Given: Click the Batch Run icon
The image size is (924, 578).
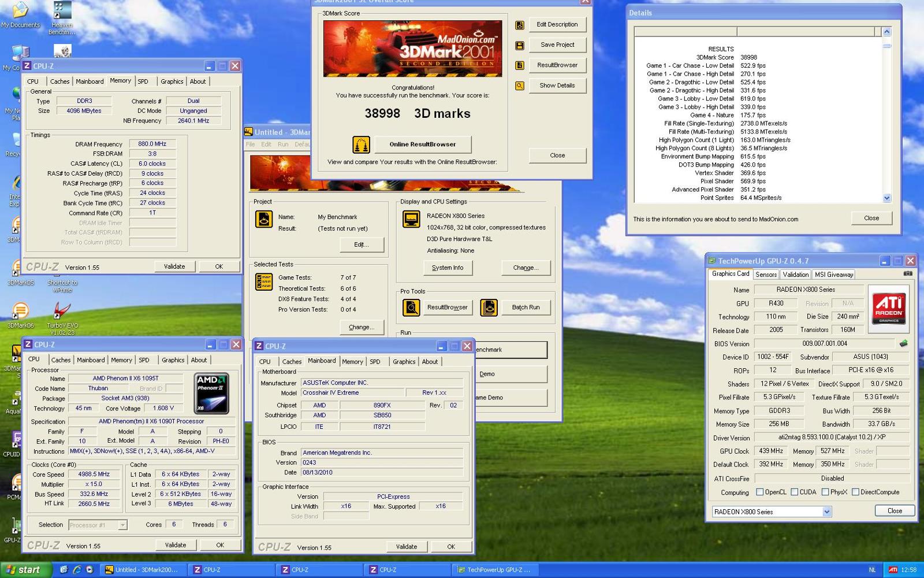Looking at the screenshot, I should [x=489, y=307].
